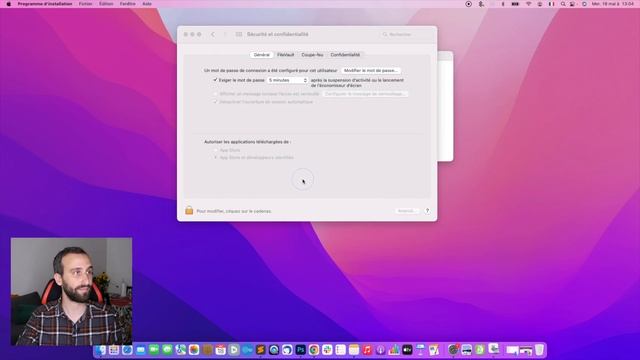Switch to the Général tab
Image resolution: width=640 pixels, height=360 pixels.
[x=262, y=55]
